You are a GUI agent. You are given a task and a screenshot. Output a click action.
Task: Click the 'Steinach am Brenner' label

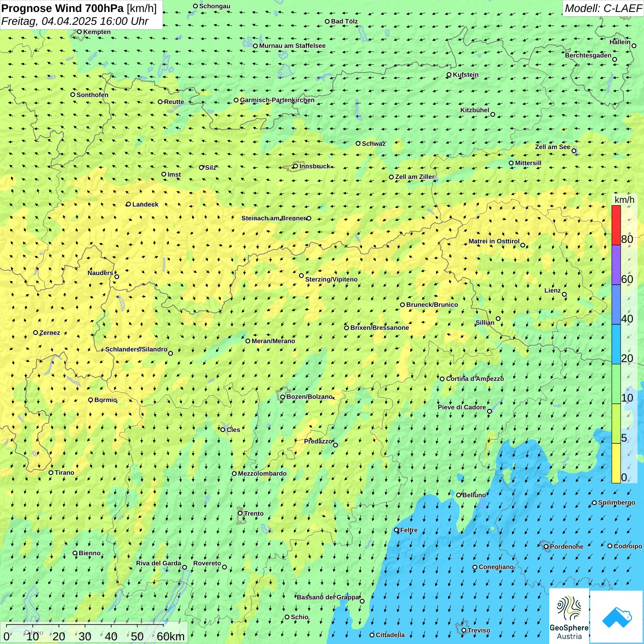pos(274,218)
